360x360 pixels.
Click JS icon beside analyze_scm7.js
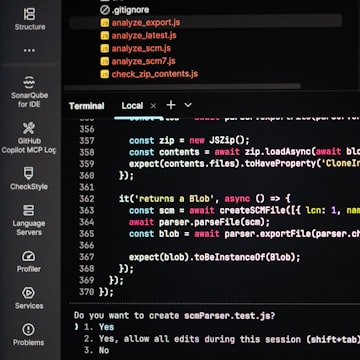[105, 61]
